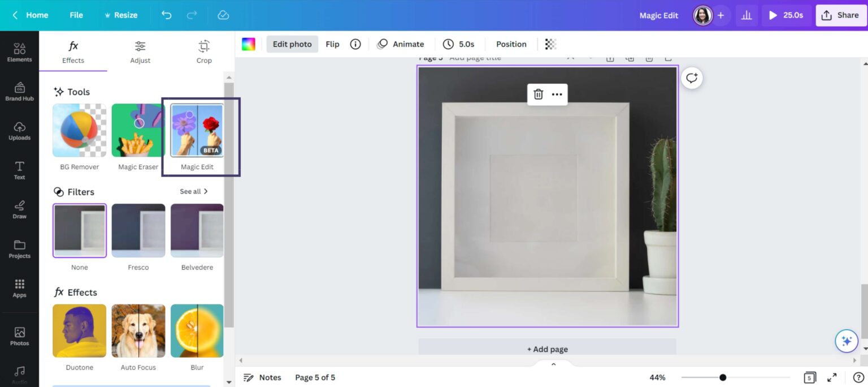The height and width of the screenshot is (387, 868).
Task: Open the Brand Hub panel
Action: [x=19, y=91]
